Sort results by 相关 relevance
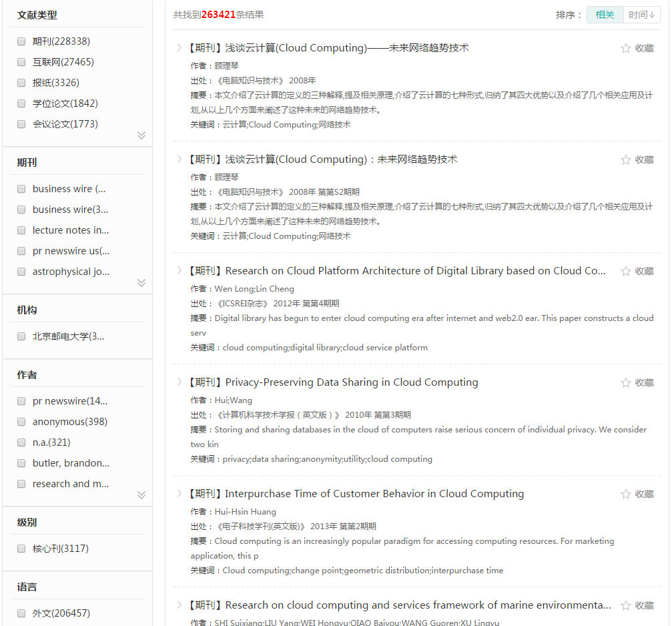Viewport: 672px width, 626px height. [605, 15]
